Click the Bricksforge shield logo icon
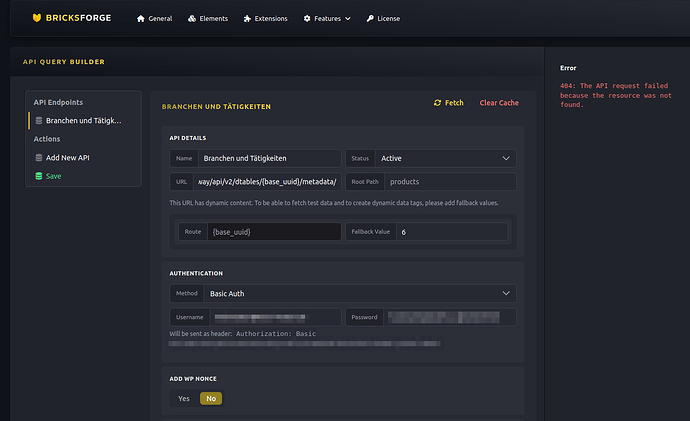 [37, 18]
